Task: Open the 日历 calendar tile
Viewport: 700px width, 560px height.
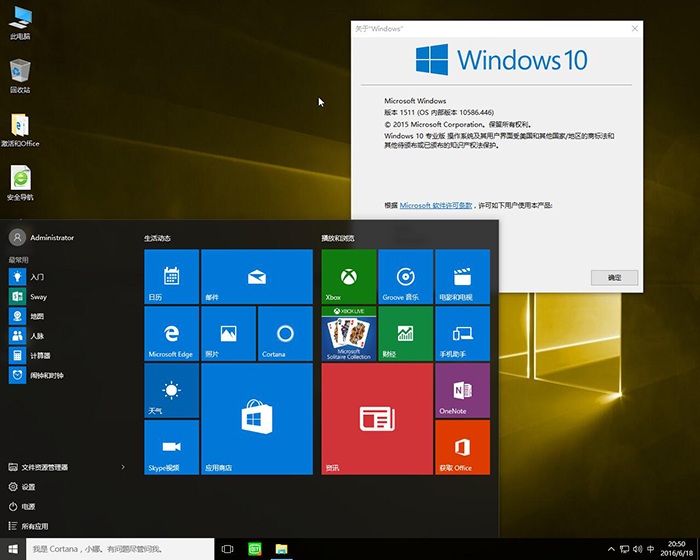Action: (171, 277)
